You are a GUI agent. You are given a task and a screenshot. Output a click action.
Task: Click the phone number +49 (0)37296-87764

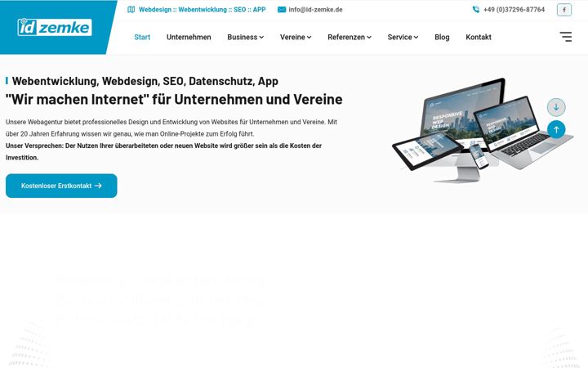pos(514,10)
